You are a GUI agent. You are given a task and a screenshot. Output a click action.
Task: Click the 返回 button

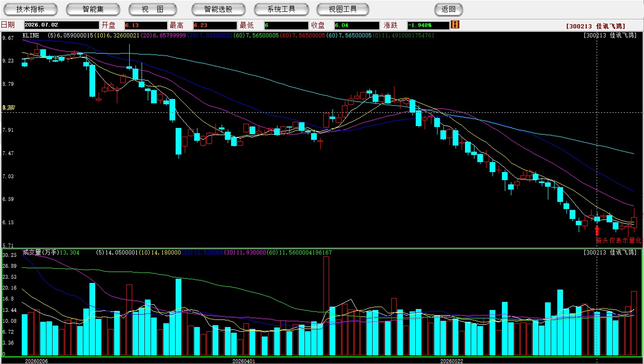point(448,9)
